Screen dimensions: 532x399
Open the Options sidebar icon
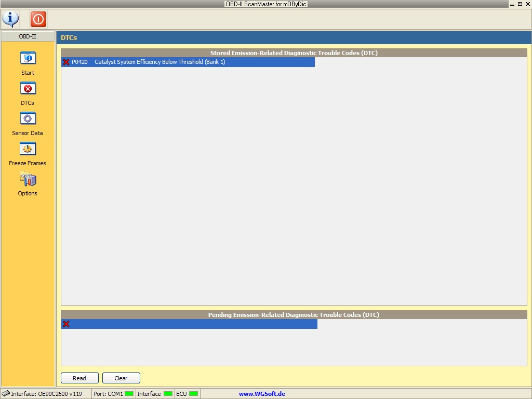click(x=28, y=180)
